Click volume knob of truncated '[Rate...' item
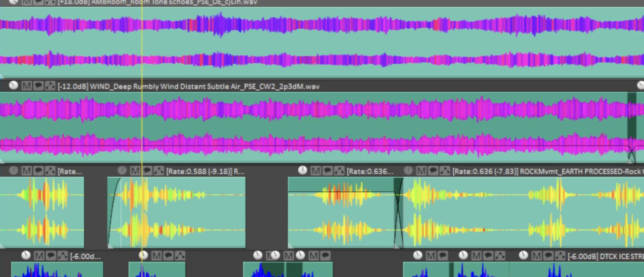The height and width of the screenshot is (277, 644). click(13, 171)
